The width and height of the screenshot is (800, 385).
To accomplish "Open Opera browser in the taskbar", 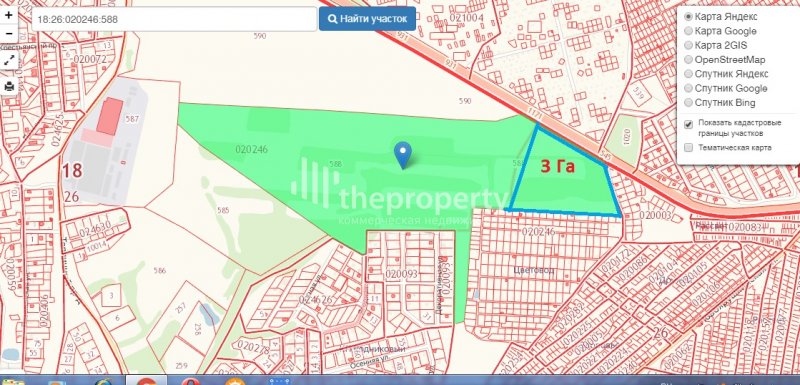I will [190, 381].
